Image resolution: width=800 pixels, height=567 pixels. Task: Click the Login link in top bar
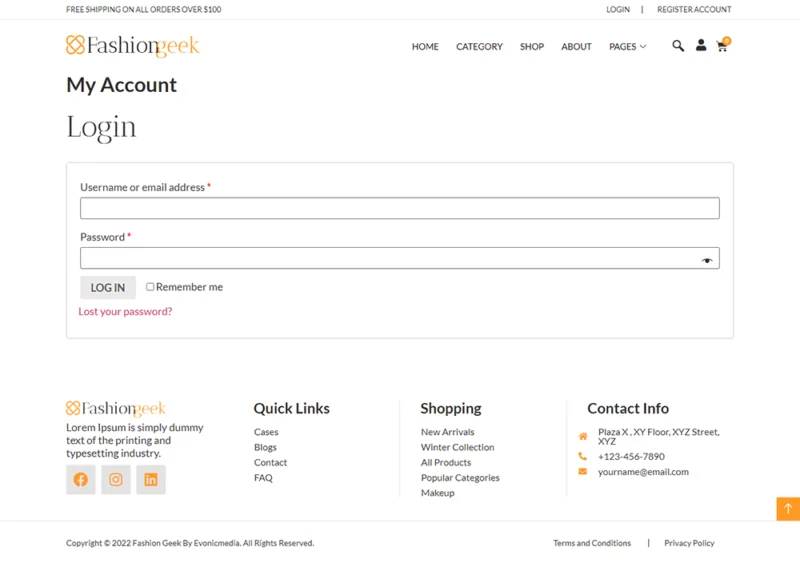pos(618,9)
